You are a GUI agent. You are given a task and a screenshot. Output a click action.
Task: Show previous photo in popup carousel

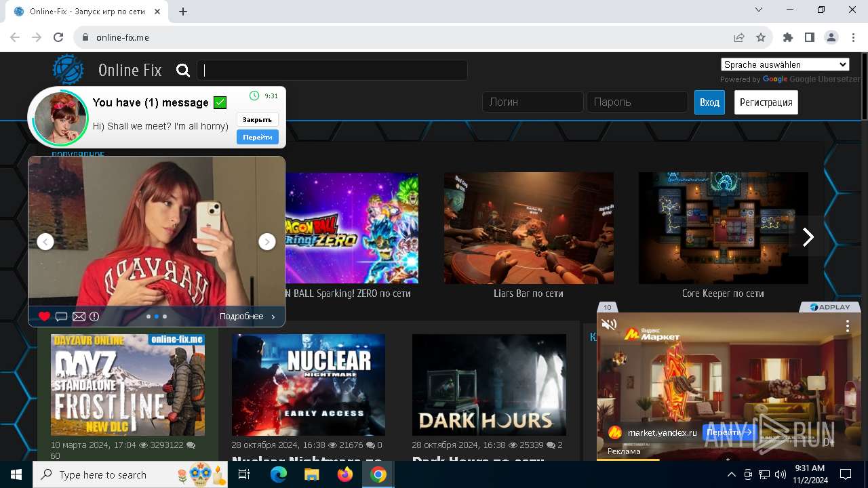pos(45,242)
